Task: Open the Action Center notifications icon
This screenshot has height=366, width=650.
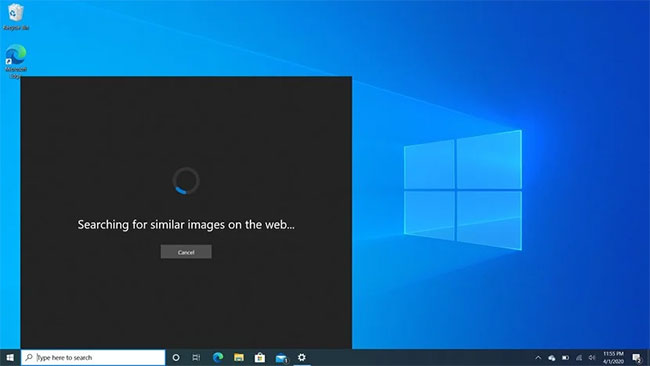Action: tap(637, 357)
